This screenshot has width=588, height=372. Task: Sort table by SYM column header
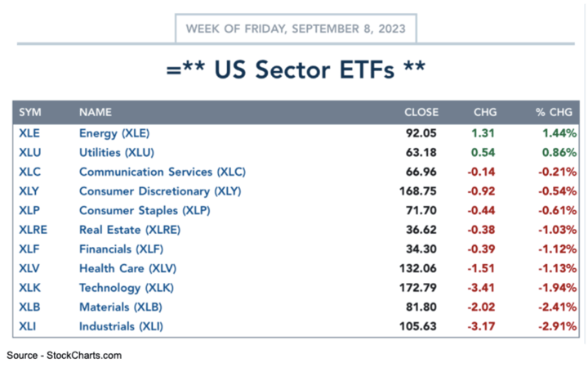point(30,112)
